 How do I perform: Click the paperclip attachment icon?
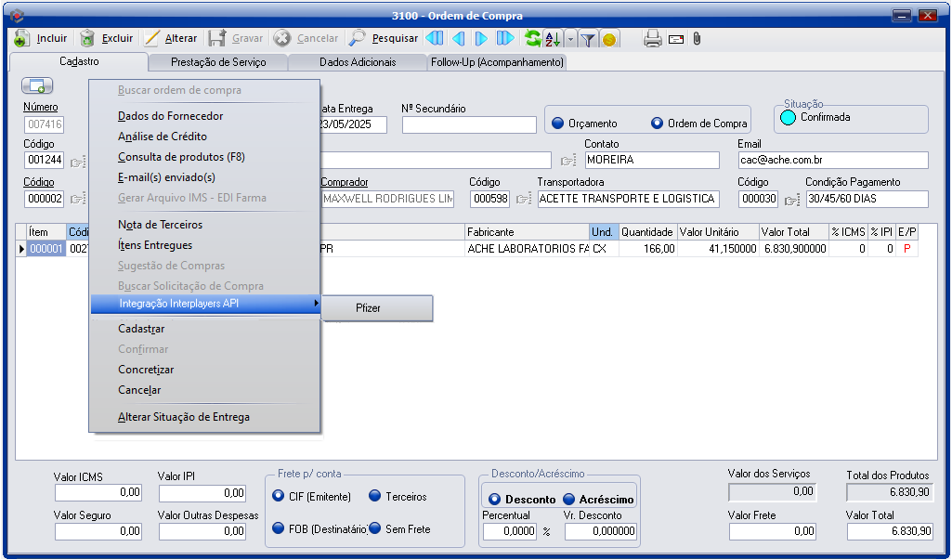click(696, 39)
